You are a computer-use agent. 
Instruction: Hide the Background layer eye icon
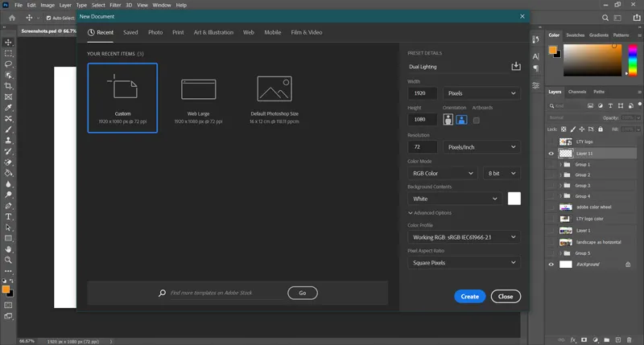click(x=551, y=265)
